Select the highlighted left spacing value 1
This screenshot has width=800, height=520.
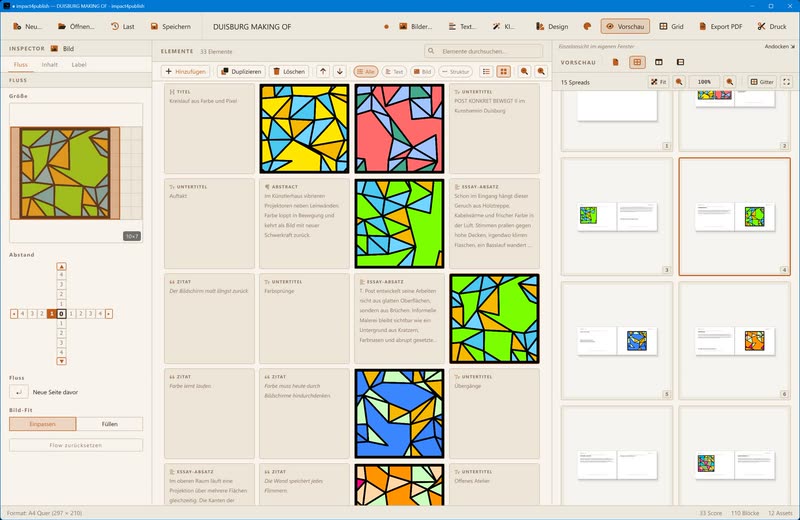(52, 314)
